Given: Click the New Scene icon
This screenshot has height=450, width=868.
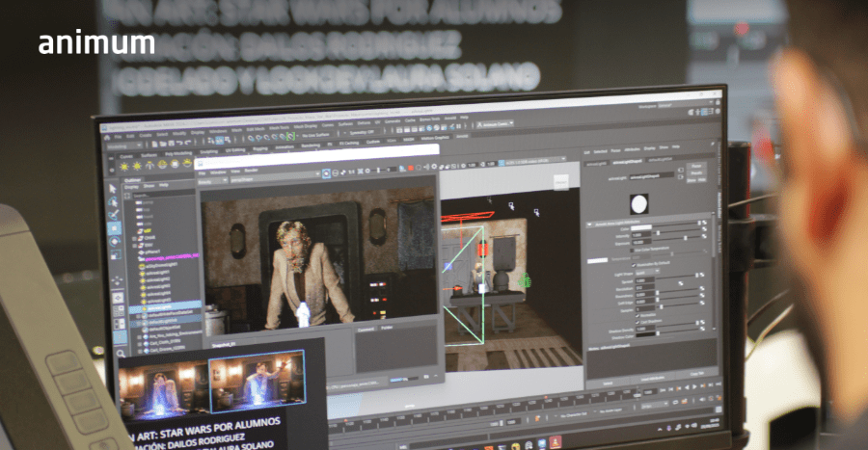Looking at the screenshot, I should [x=155, y=145].
